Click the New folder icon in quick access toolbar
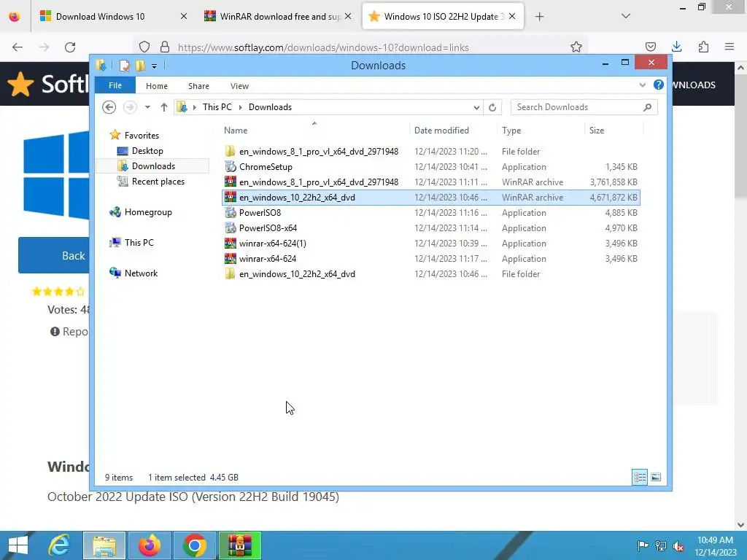747x560 pixels. [141, 65]
